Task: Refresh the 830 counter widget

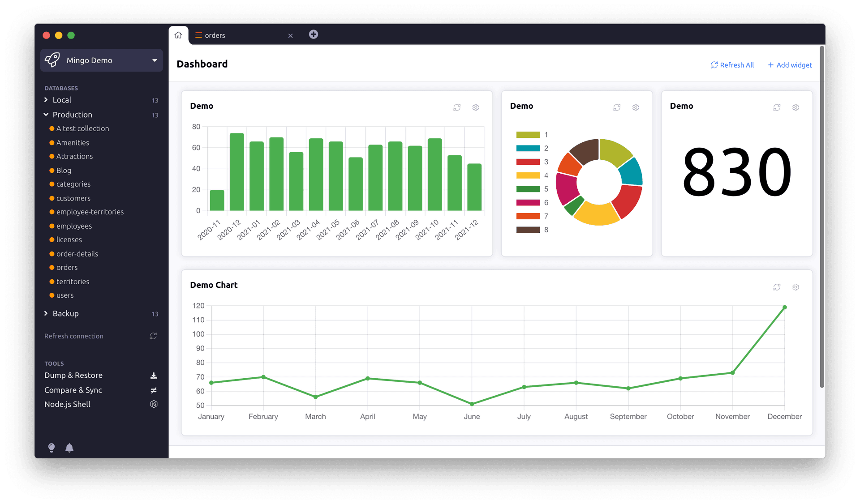Action: [x=777, y=107]
